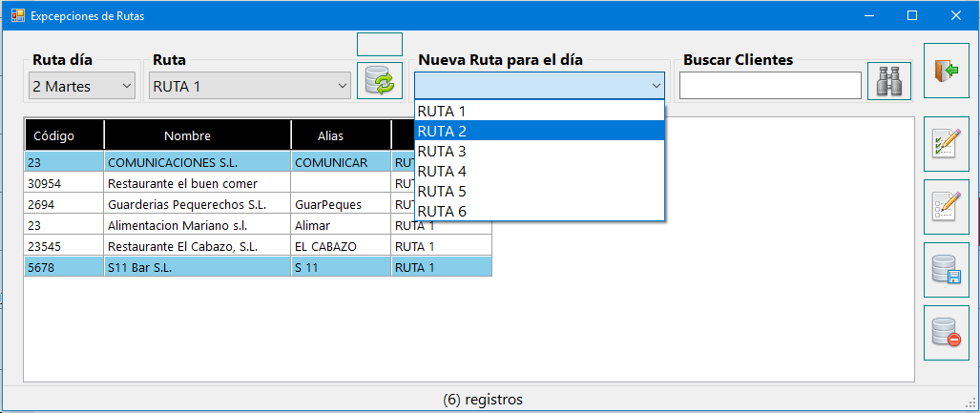Click the app icon in title bar
This screenshot has height=413, width=980.
[18, 15]
